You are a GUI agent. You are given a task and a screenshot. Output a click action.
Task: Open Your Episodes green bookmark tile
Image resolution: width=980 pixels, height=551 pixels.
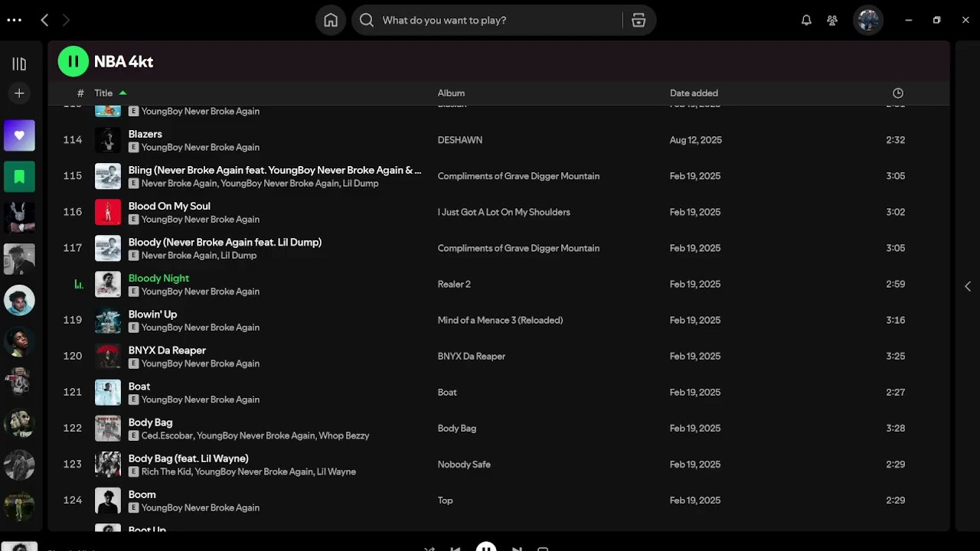[19, 177]
